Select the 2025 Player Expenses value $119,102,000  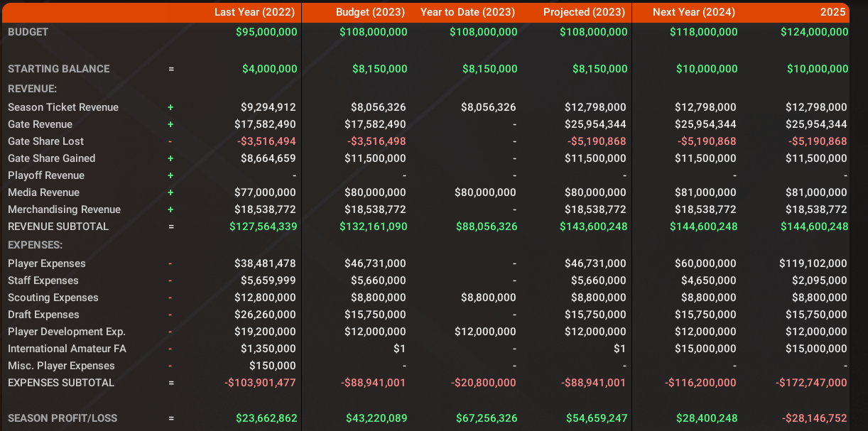816,263
